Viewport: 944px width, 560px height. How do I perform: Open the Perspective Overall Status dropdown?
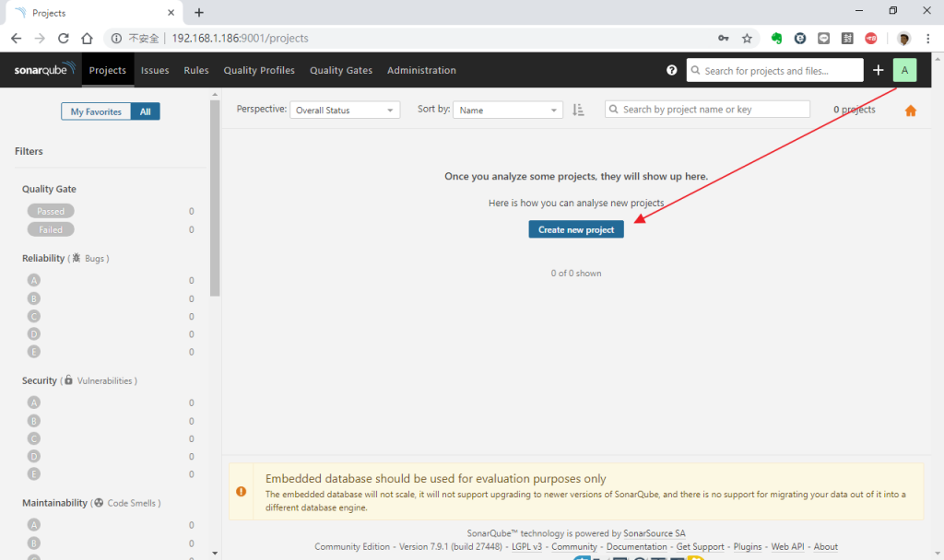click(x=345, y=111)
